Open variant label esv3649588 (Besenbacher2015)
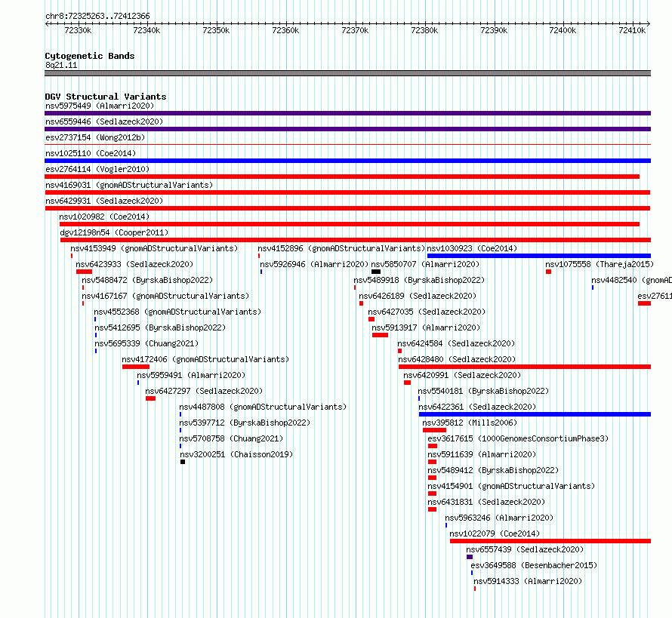 (534, 565)
